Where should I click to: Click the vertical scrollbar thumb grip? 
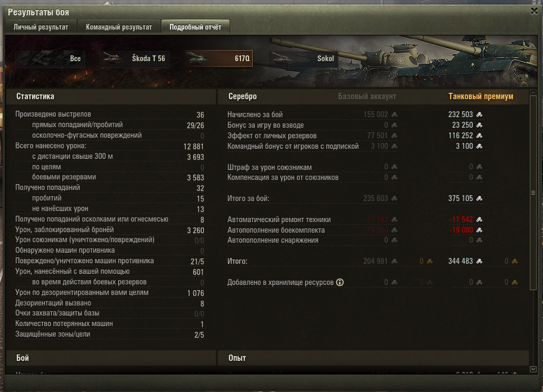click(x=534, y=193)
